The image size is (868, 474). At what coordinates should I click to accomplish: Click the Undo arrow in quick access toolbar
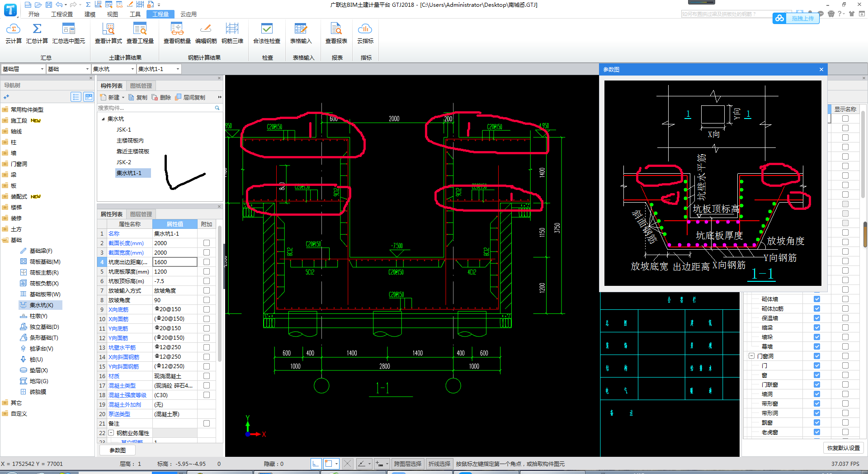click(59, 5)
